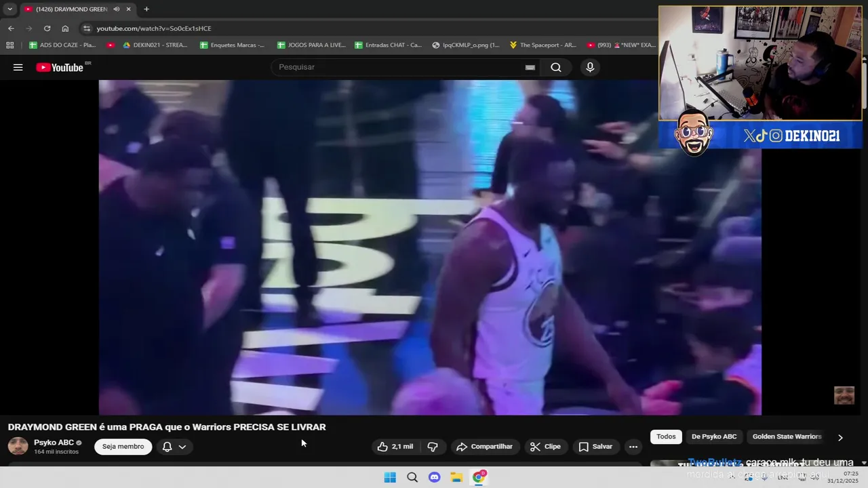868x488 pixels.
Task: Create a Clipe from the video
Action: click(x=545, y=447)
